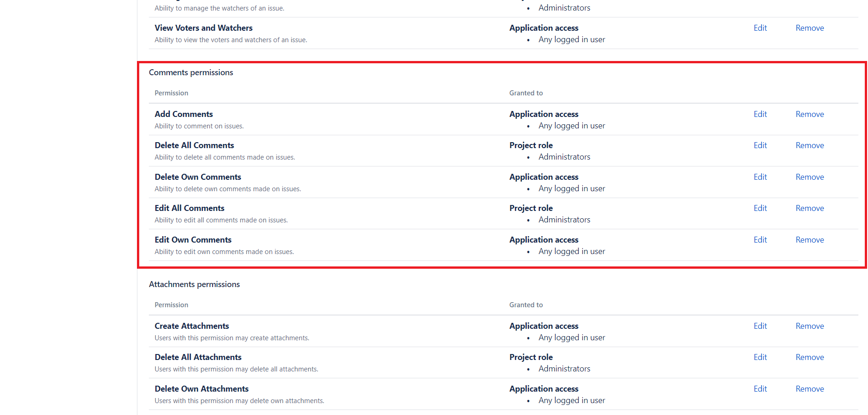Edit the Create Attachments permission

pos(760,326)
